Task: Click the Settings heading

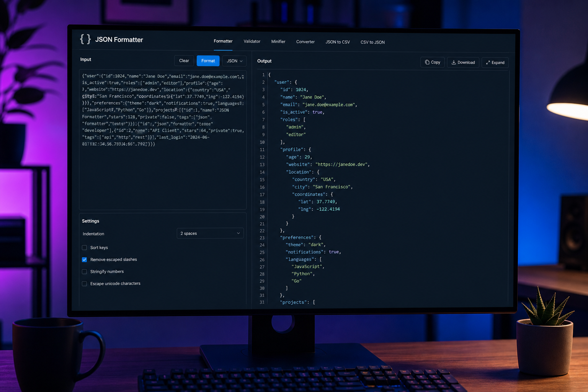Action: point(90,221)
